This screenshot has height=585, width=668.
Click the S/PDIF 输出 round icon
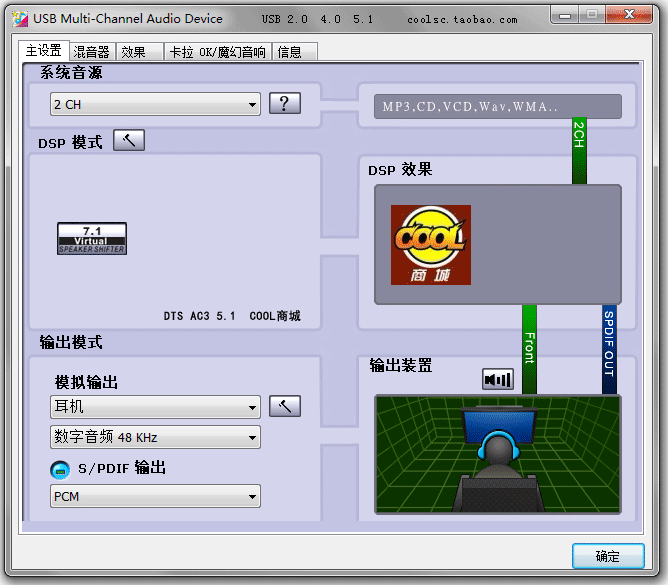click(x=60, y=470)
